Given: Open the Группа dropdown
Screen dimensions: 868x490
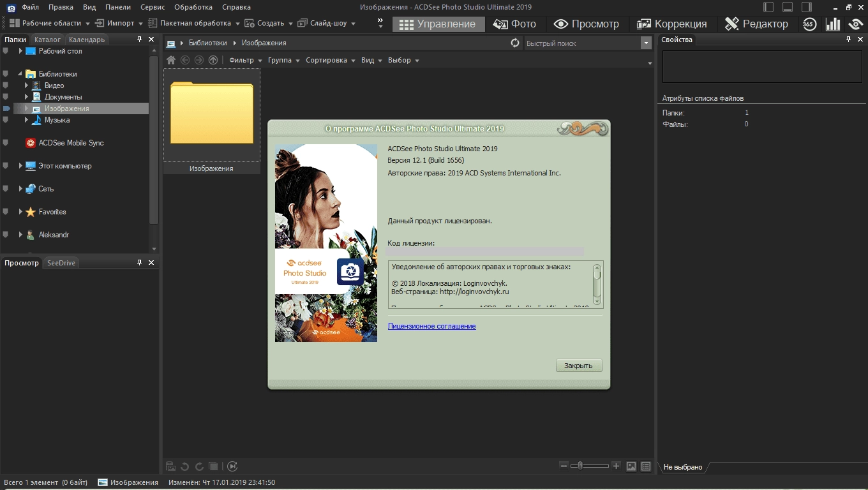Looking at the screenshot, I should click(283, 60).
